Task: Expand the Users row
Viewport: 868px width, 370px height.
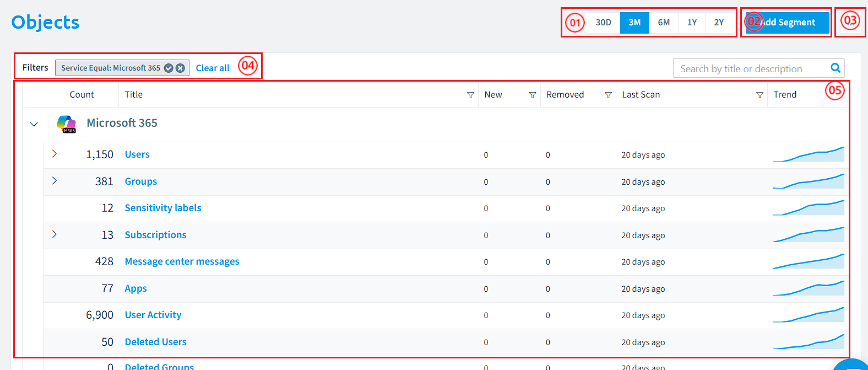Action: [x=54, y=154]
